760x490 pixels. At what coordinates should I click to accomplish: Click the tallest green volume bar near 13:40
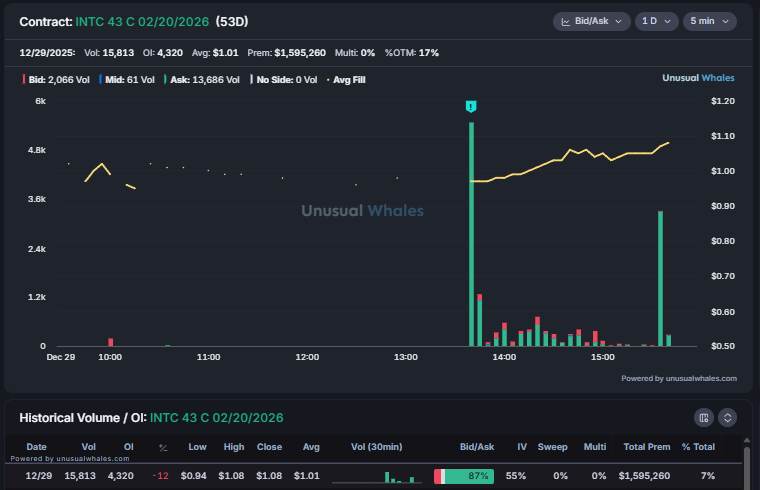(x=471, y=234)
